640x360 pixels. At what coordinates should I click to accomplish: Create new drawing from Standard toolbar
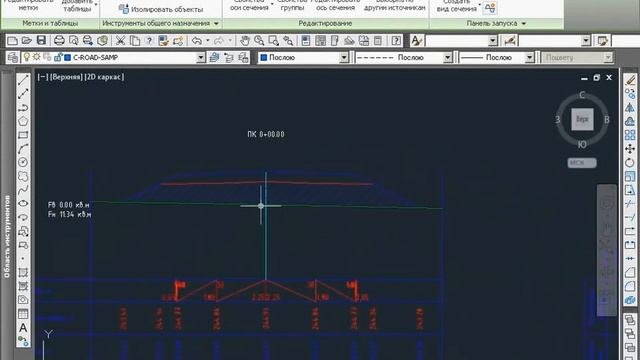[x=13, y=40]
